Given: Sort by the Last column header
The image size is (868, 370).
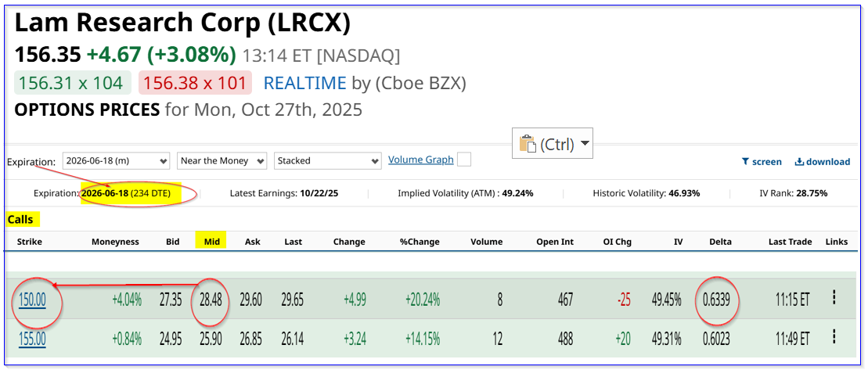Looking at the screenshot, I should coord(294,242).
